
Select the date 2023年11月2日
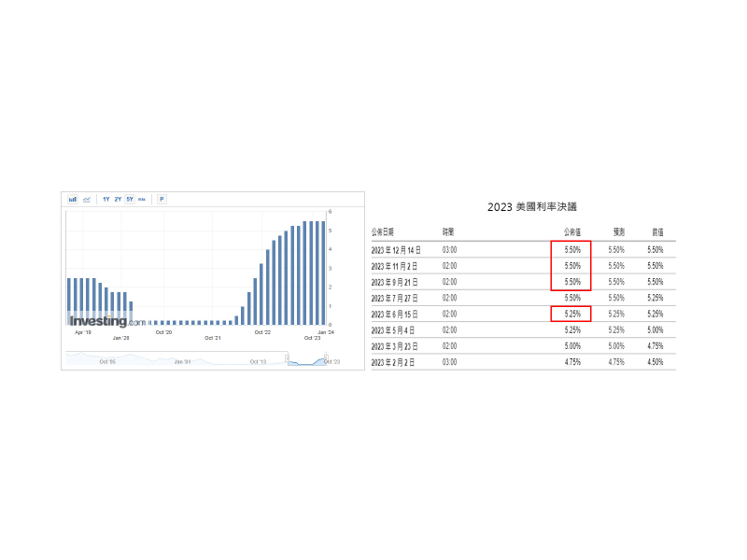click(394, 266)
